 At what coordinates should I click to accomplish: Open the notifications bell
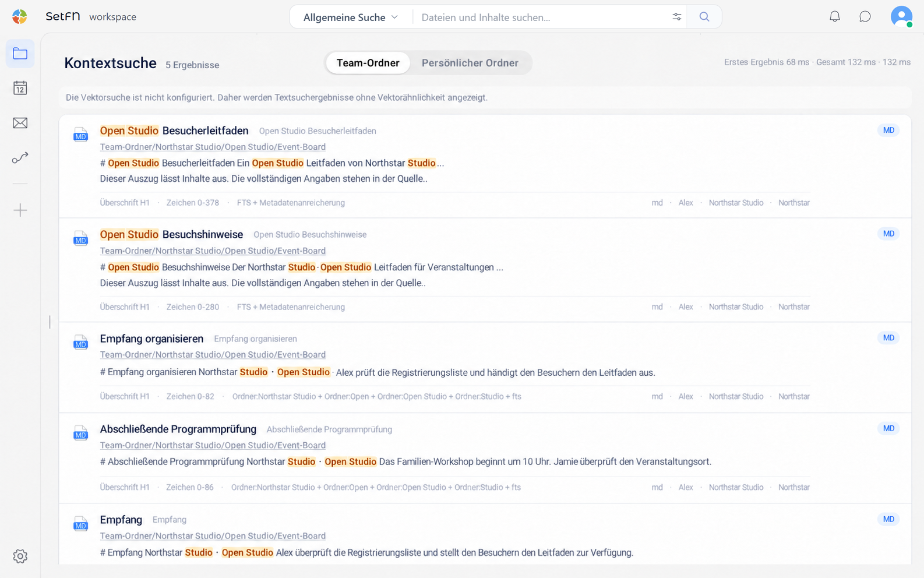(x=835, y=17)
